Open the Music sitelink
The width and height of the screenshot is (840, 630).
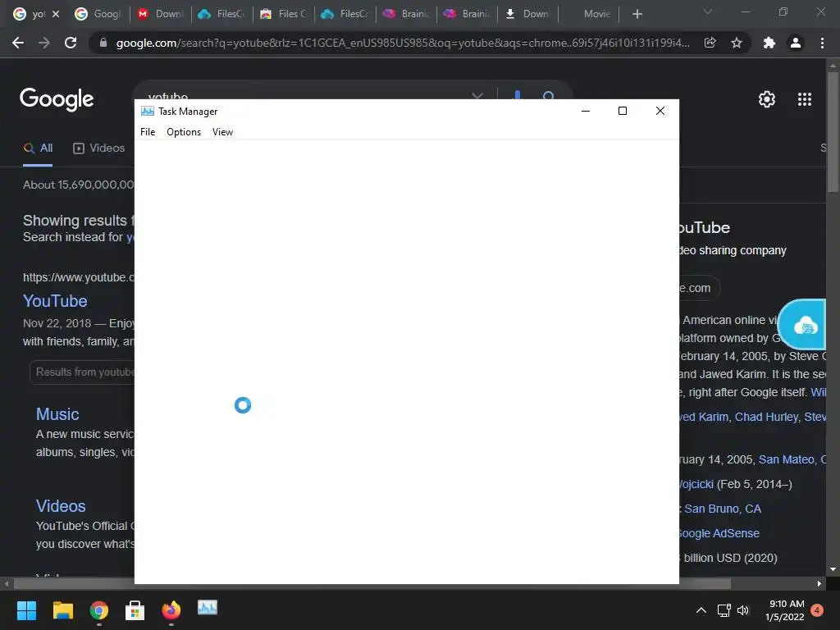[57, 414]
